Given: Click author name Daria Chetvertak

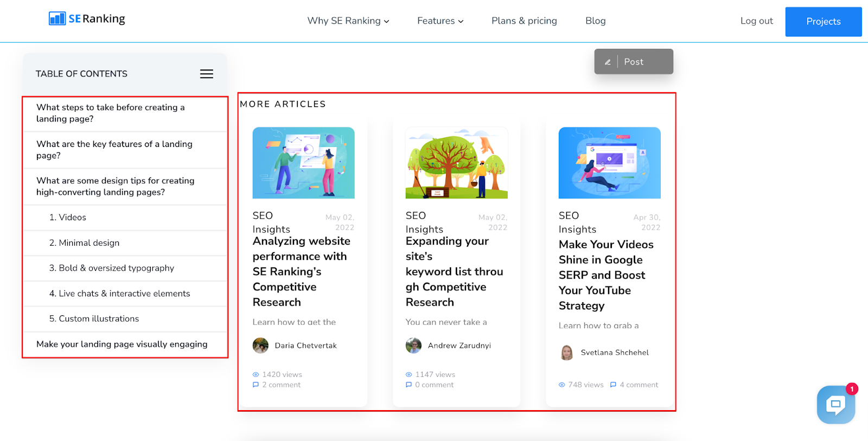Looking at the screenshot, I should coord(306,346).
